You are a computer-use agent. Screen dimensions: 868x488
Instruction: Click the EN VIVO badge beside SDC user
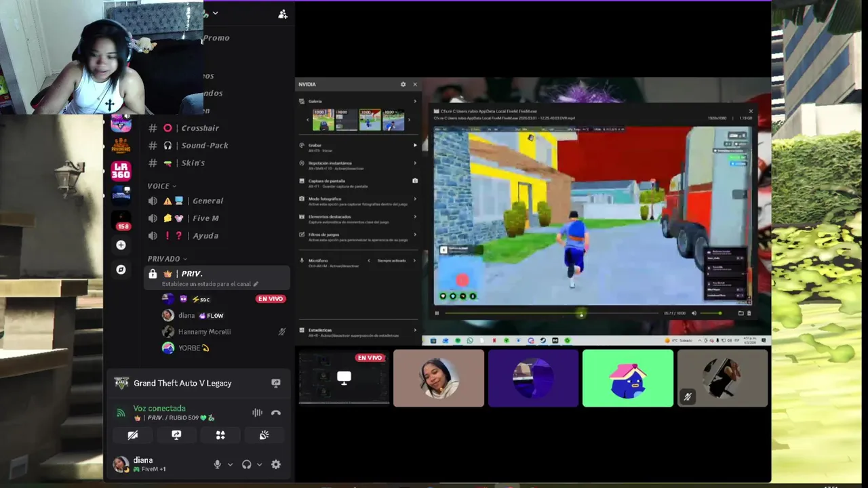pos(271,299)
